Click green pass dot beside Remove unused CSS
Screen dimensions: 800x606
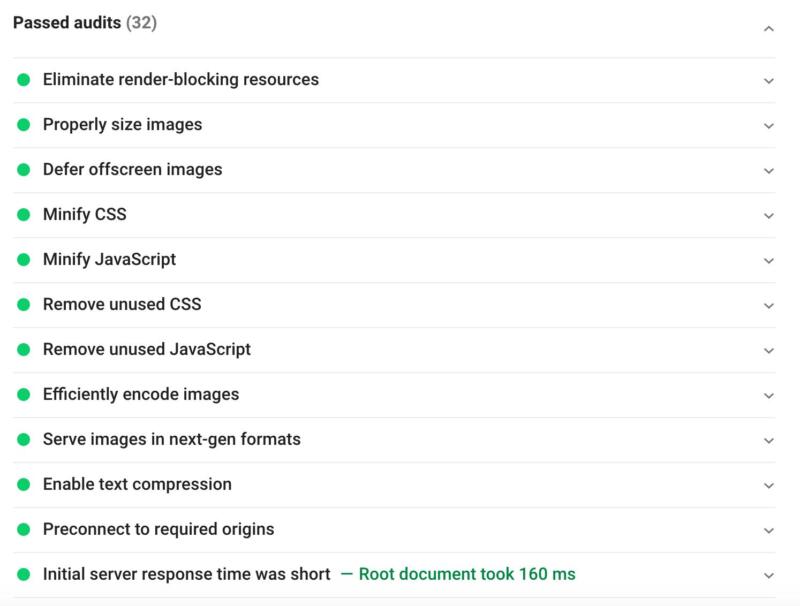pos(24,305)
